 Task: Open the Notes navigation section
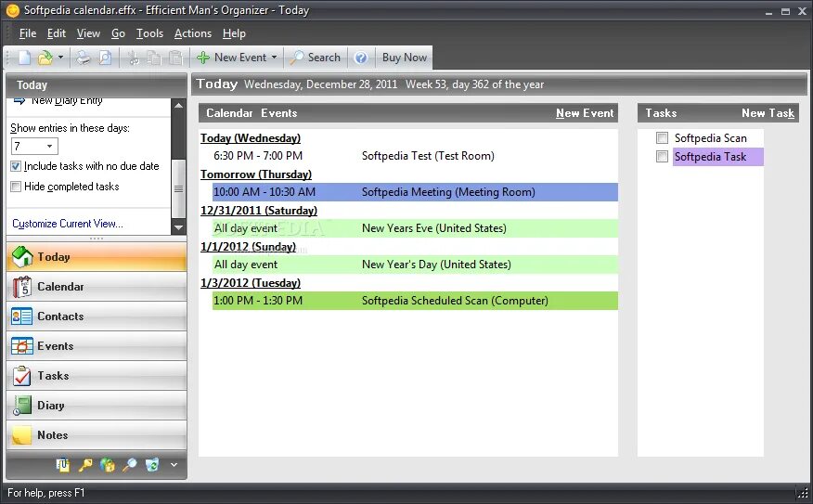point(97,435)
